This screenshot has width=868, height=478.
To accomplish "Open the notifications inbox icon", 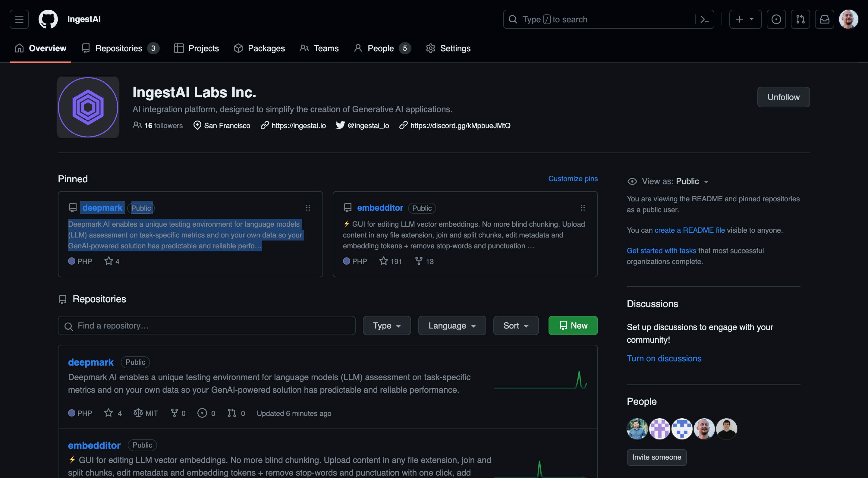I will (x=824, y=19).
